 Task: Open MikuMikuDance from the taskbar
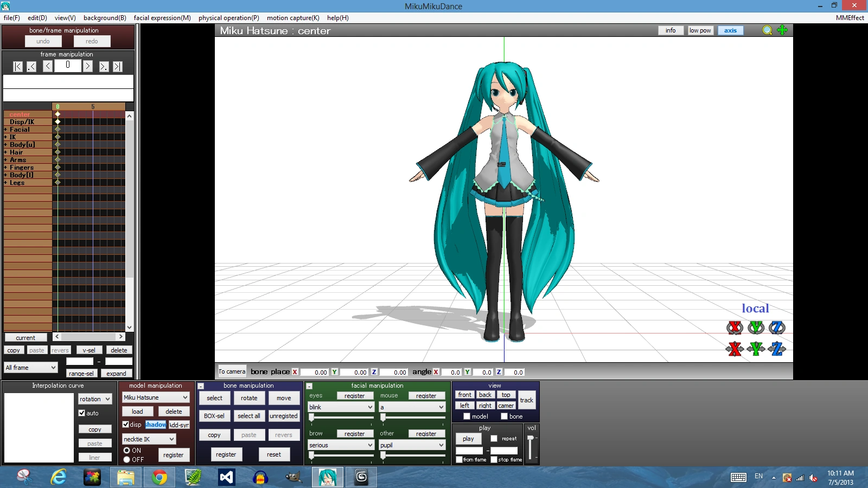click(327, 477)
